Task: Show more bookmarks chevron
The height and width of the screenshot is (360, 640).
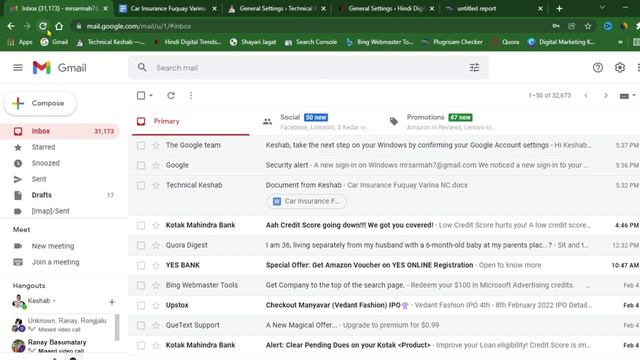Action: click(620, 42)
